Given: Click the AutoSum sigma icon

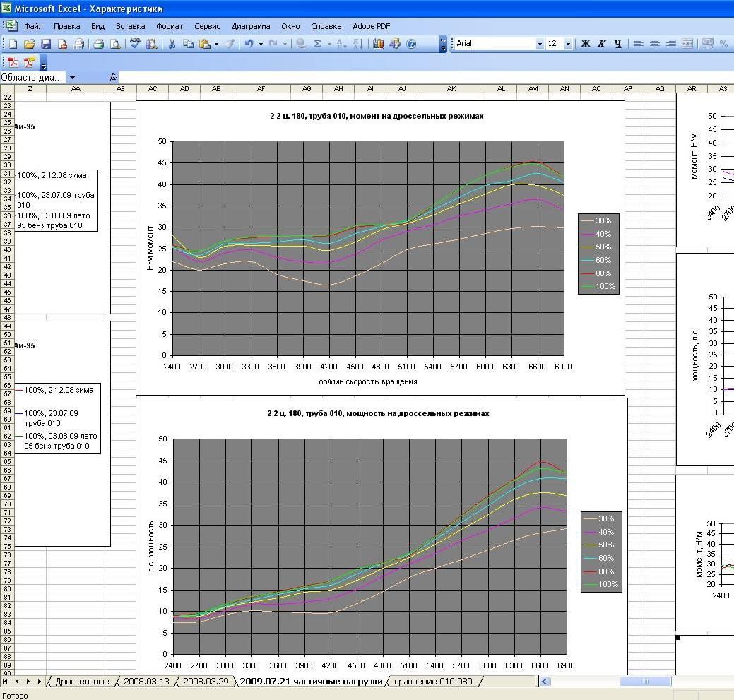Looking at the screenshot, I should [x=318, y=44].
